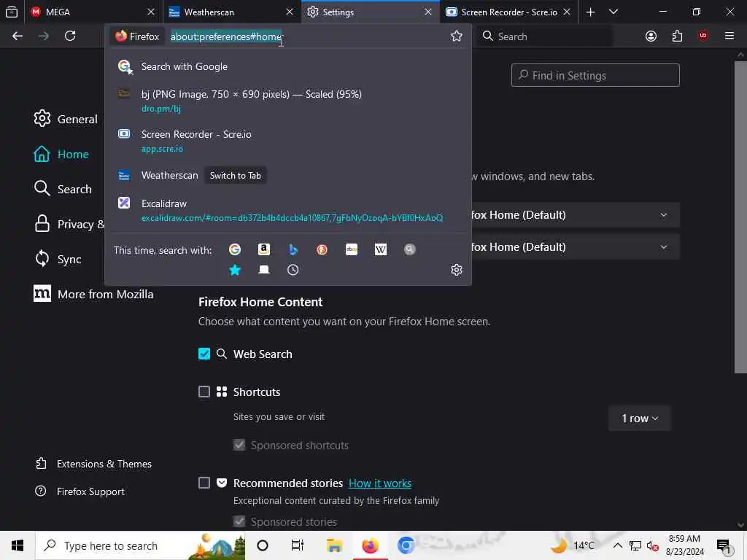747x560 pixels.
Task: Click Switch to Tab for Weatherscan
Action: (x=236, y=176)
